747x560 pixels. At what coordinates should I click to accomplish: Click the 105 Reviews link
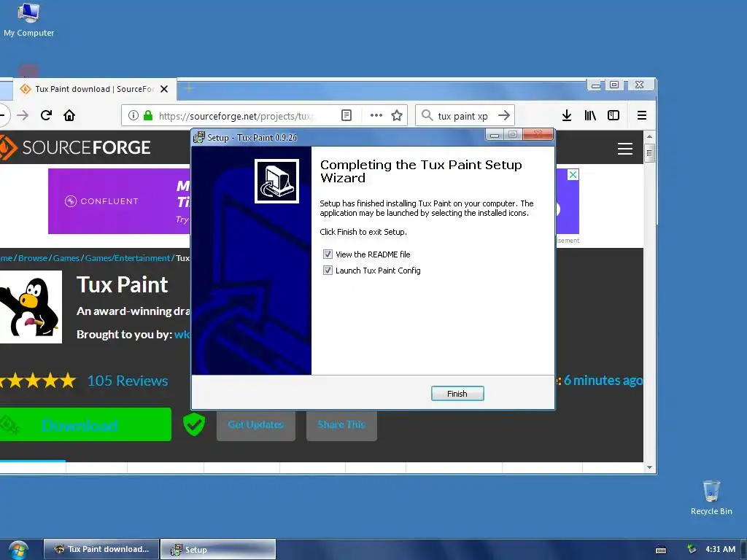(x=128, y=381)
